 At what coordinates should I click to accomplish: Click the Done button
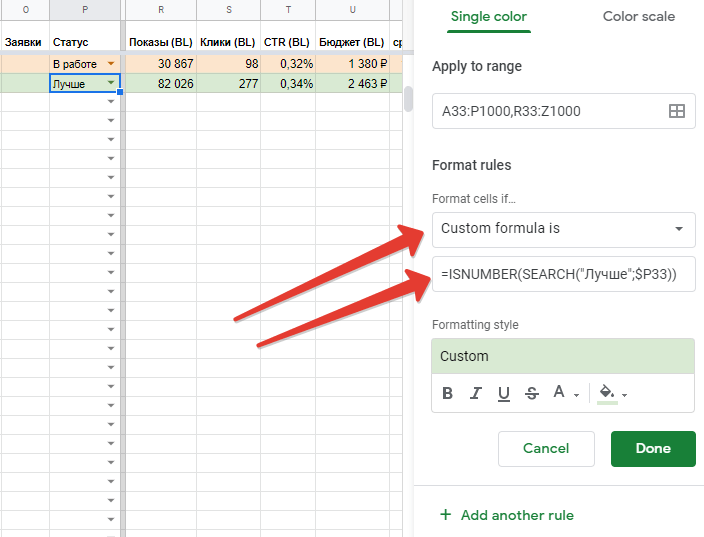[x=653, y=449]
